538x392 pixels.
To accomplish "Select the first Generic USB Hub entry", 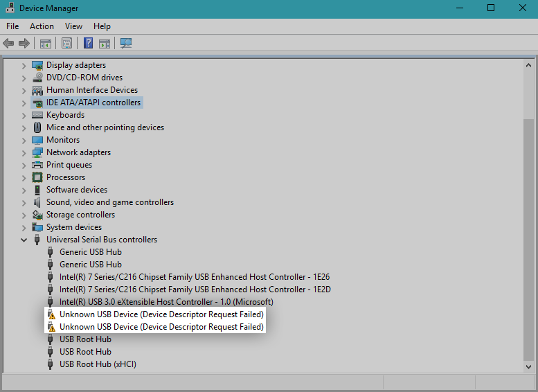I will [91, 252].
